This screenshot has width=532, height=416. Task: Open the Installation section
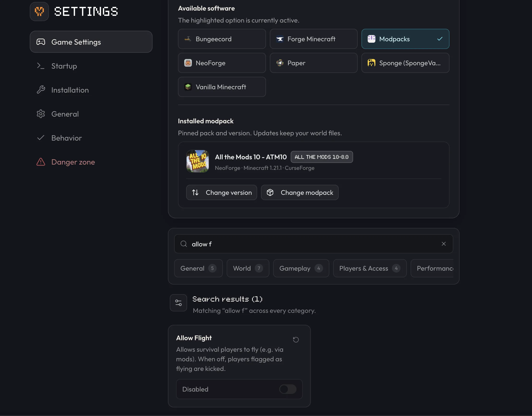tap(91, 90)
